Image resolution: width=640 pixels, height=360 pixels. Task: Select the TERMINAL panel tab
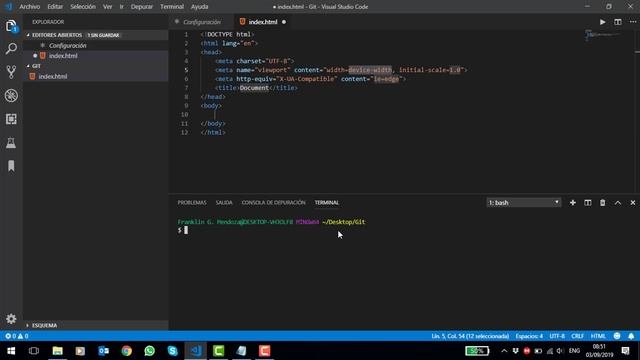point(327,202)
